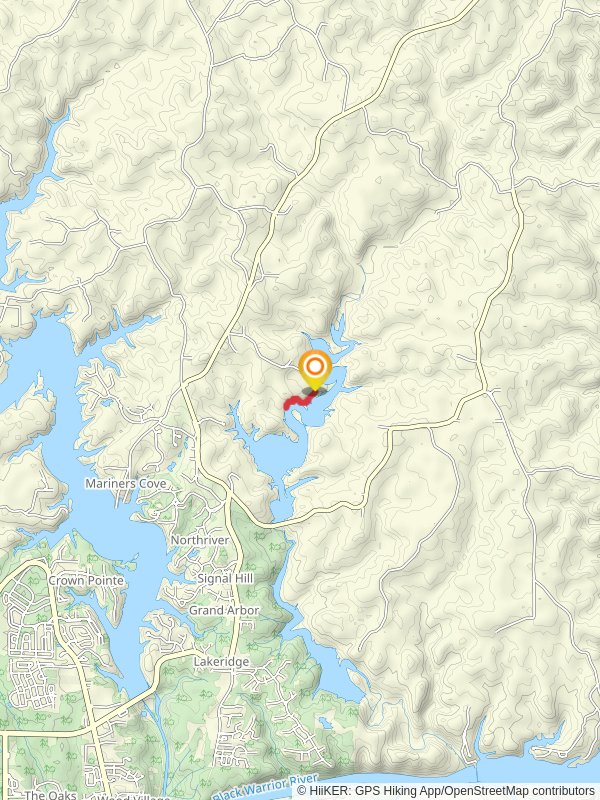
Task: Click the small pond southeast of Lakeridge
Action: tap(324, 723)
